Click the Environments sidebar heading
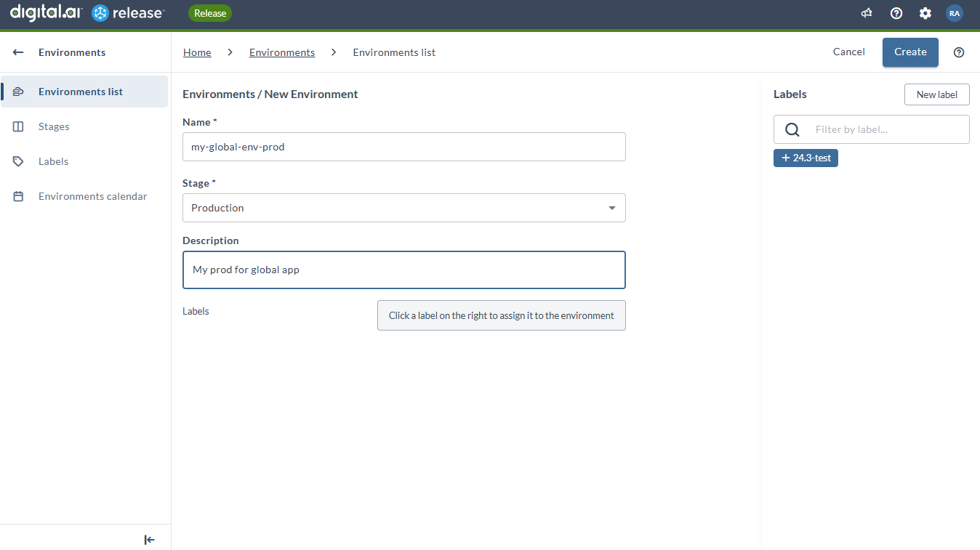Screen dimensions: 980x550 [x=72, y=52]
